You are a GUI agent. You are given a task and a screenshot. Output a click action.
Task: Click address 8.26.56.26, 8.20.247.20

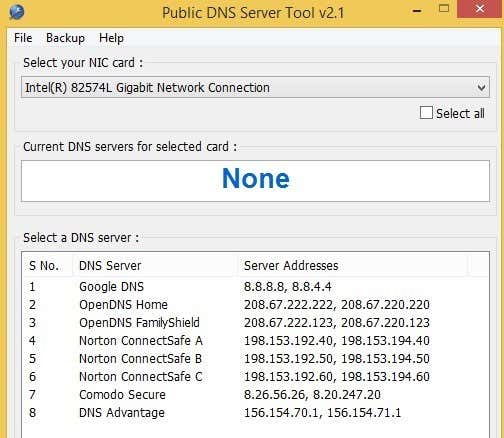[312, 395]
